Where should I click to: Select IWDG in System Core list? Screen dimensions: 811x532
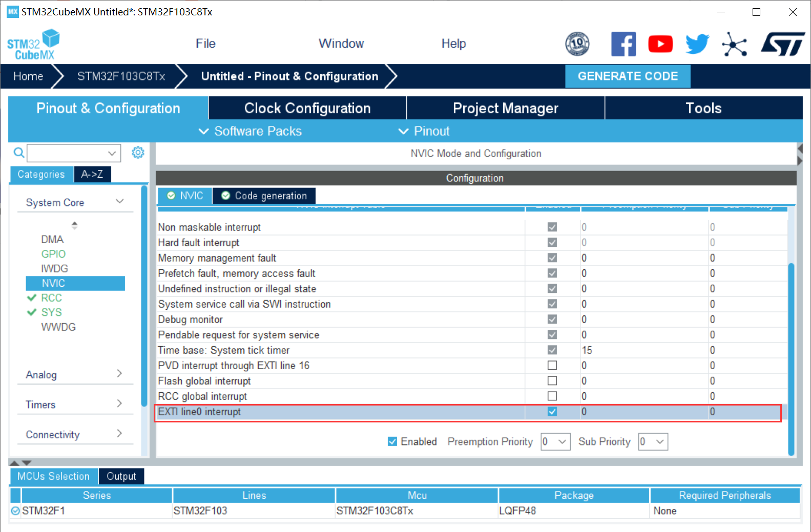click(x=54, y=268)
